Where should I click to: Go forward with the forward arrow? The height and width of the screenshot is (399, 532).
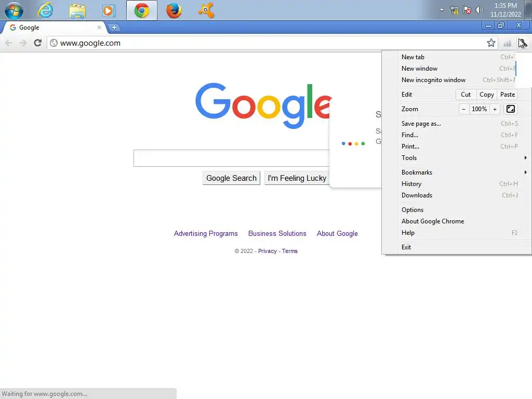(x=23, y=43)
